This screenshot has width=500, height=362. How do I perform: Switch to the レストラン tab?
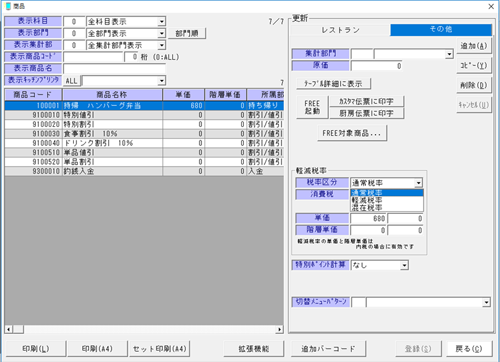pyautogui.click(x=340, y=30)
